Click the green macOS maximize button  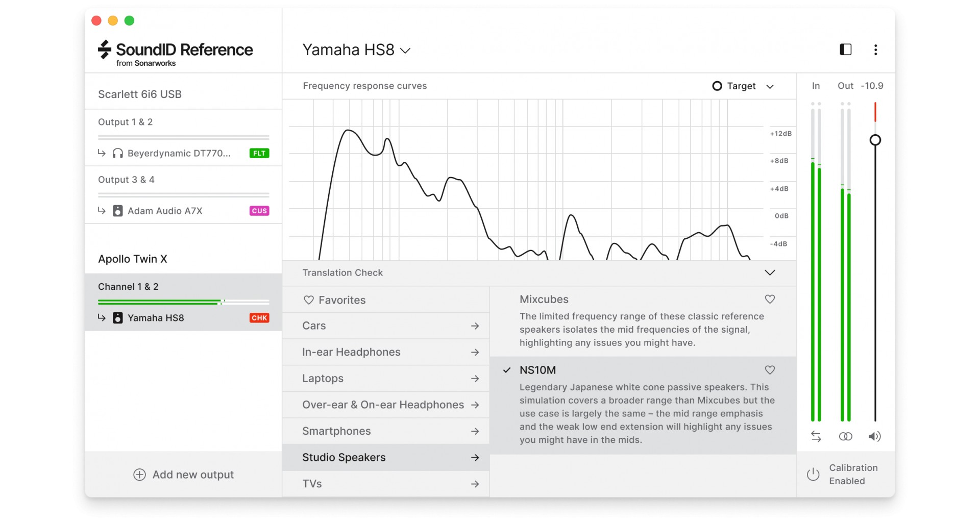tap(129, 20)
